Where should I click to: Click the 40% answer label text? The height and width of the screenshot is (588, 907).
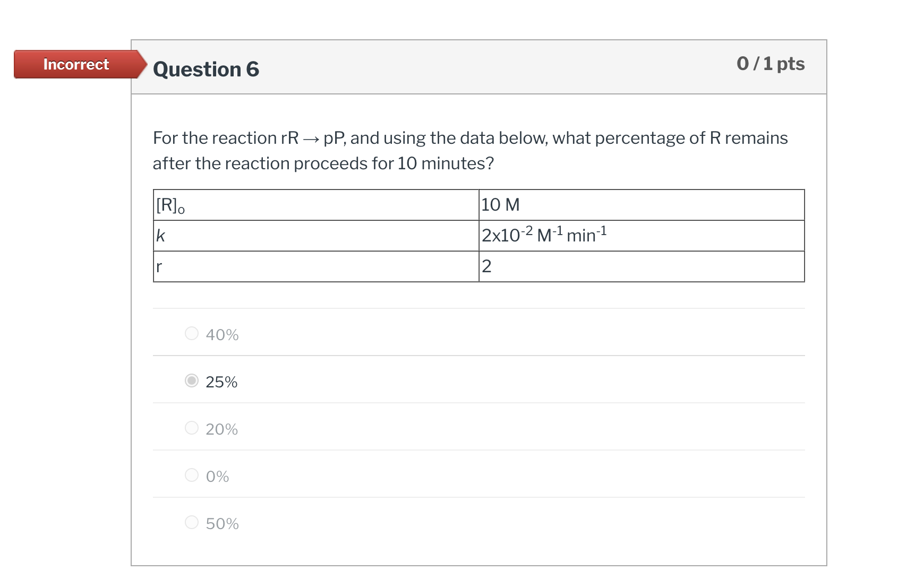[x=221, y=335]
